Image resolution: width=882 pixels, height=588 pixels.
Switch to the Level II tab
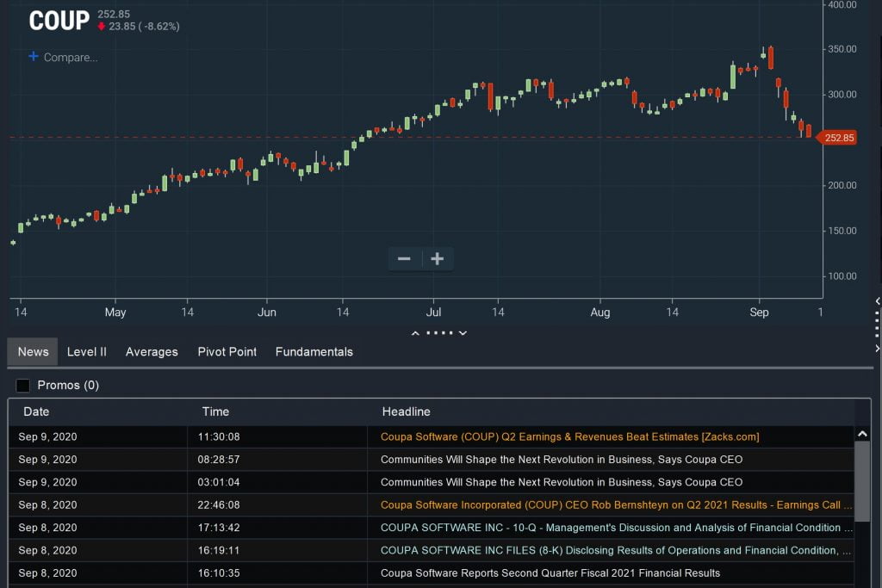click(x=87, y=351)
